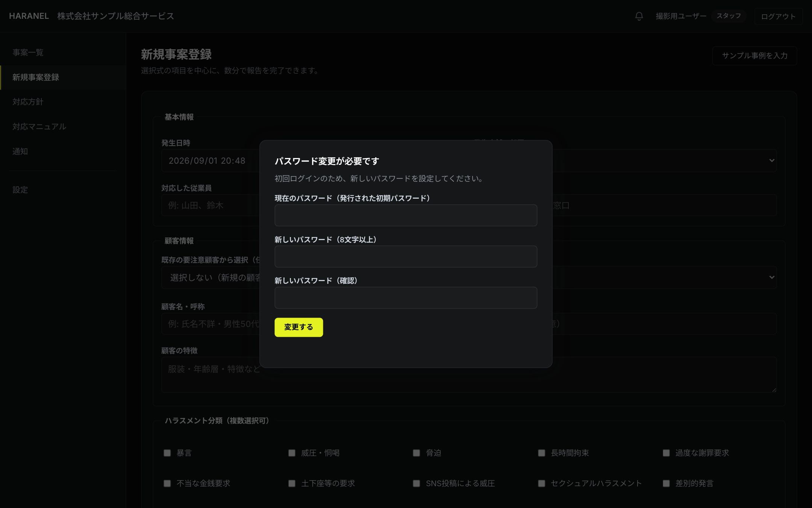Click the 対応した従業員 input field
This screenshot has width=812, height=508.
pos(211,205)
